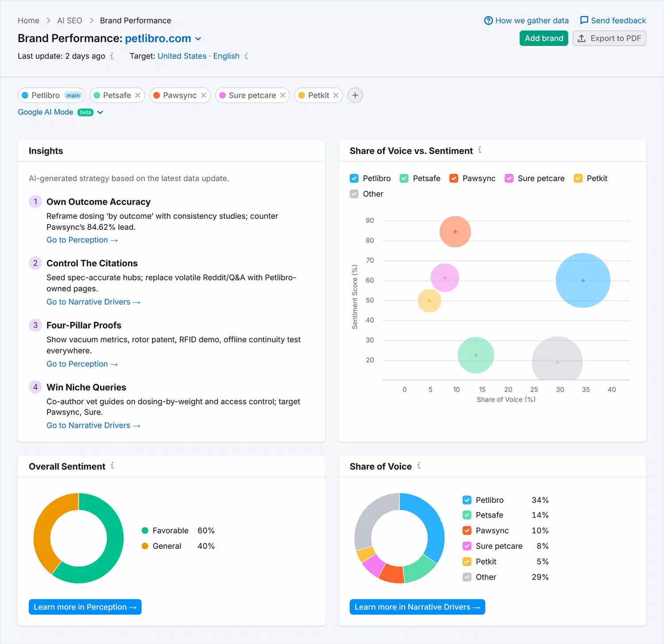Toggle Other 29% checkbox in Share of Voice
The image size is (664, 644).
pos(467,577)
